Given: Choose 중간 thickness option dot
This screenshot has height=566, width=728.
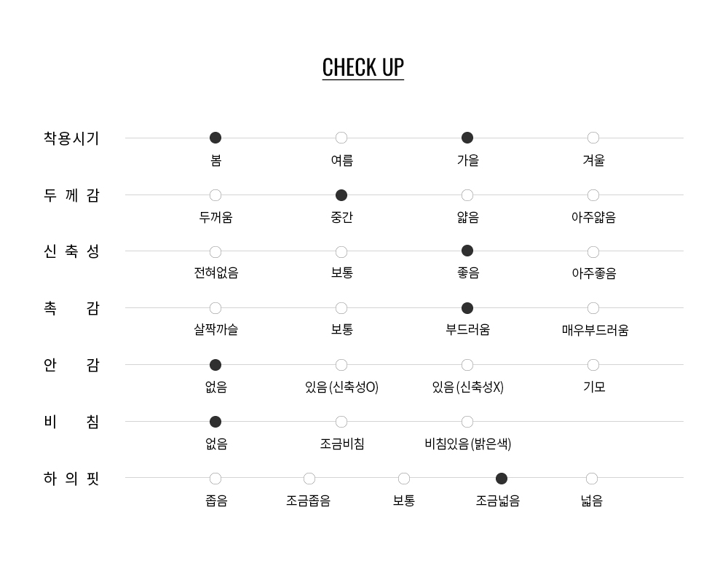Looking at the screenshot, I should 341,195.
